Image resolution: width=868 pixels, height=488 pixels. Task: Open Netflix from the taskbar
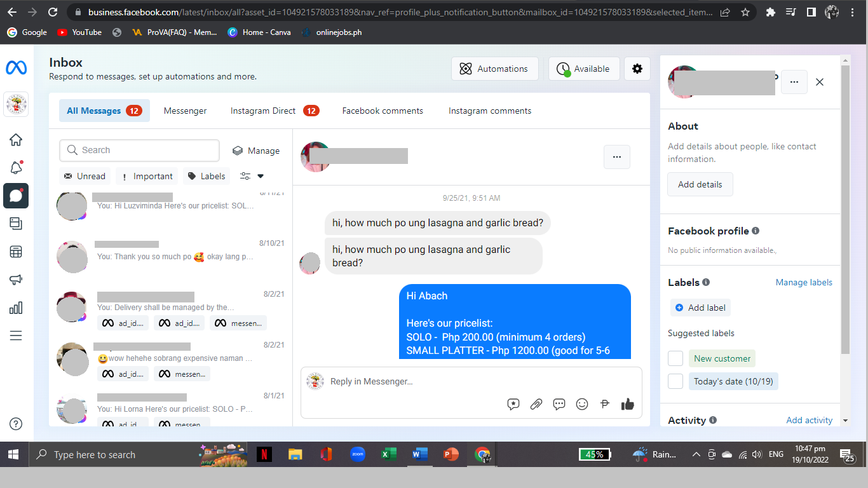(x=264, y=454)
